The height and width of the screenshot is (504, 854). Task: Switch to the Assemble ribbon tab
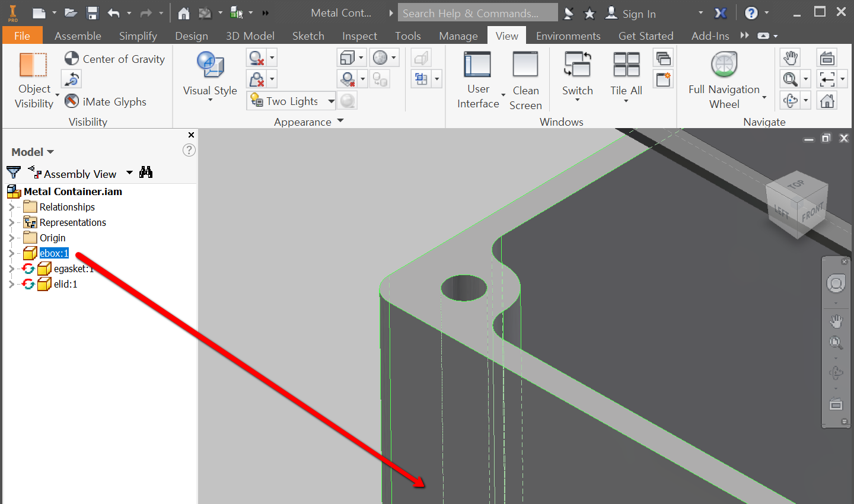pos(78,36)
